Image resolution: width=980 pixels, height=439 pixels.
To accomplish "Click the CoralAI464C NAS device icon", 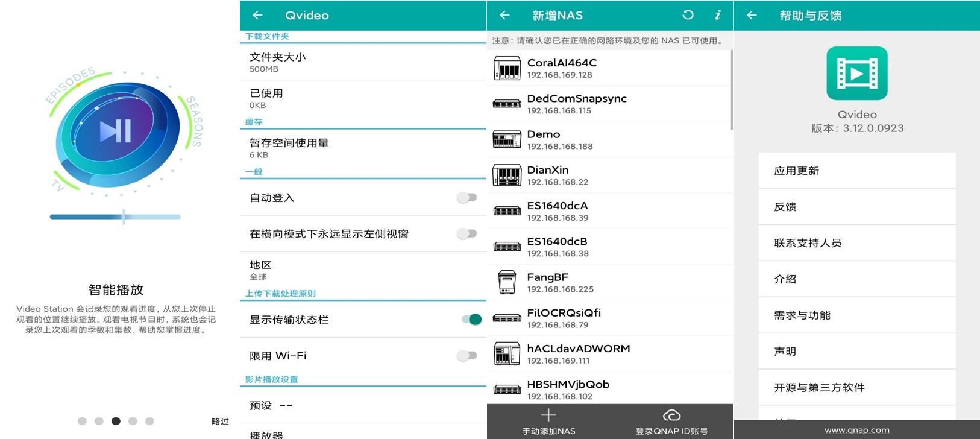I will pos(507,68).
